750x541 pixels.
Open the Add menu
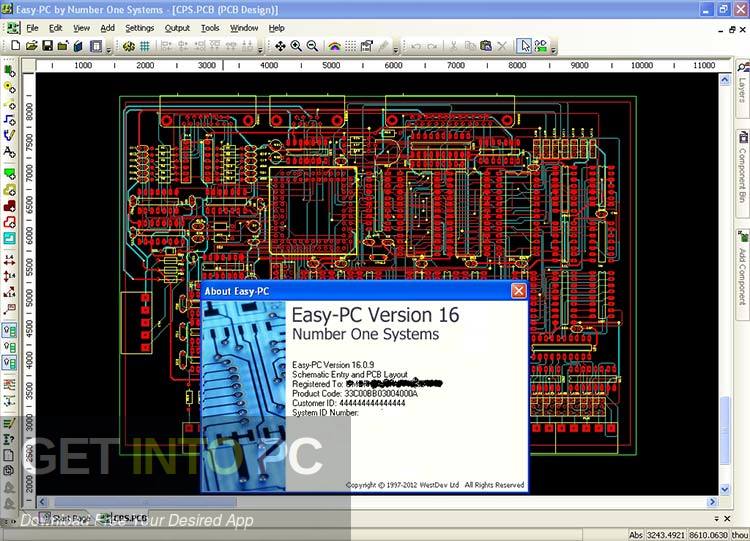pyautogui.click(x=107, y=28)
